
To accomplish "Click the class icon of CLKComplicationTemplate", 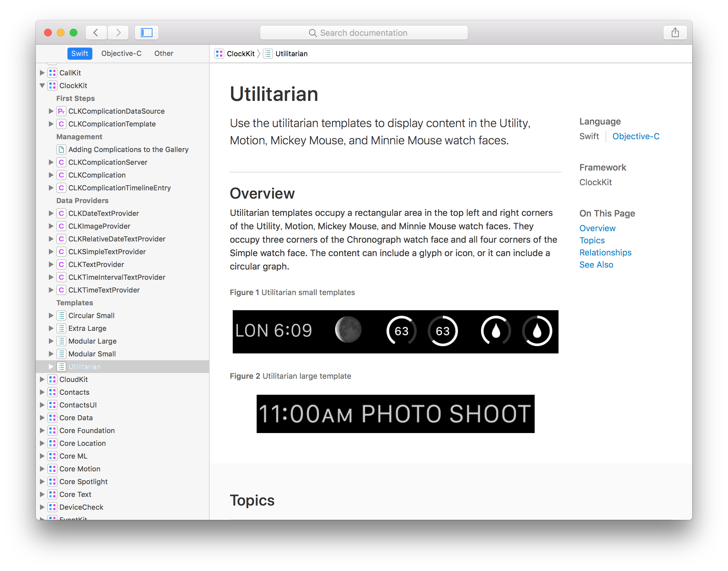I will [61, 124].
